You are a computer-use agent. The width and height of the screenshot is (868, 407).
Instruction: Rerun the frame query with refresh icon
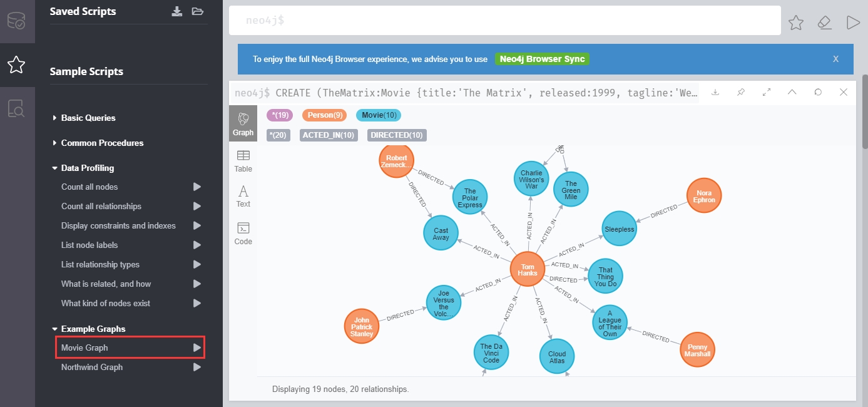click(x=818, y=92)
